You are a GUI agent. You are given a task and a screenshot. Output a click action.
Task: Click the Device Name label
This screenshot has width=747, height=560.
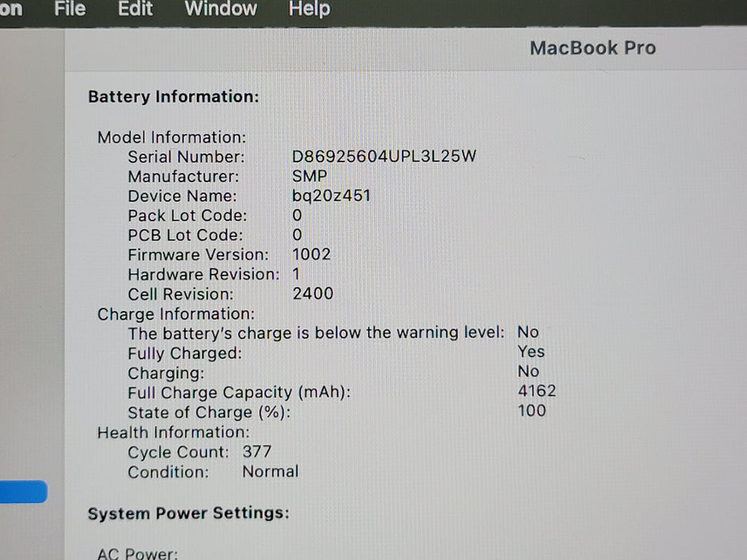click(182, 196)
